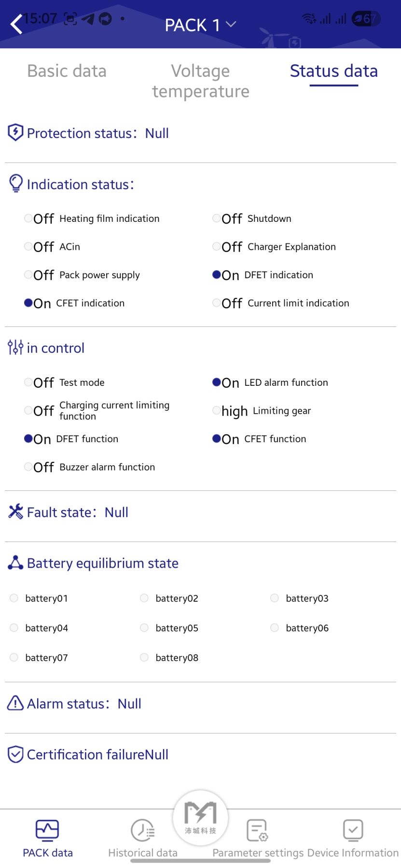Open Historical data clock icon
401x868 pixels.
coord(143,830)
